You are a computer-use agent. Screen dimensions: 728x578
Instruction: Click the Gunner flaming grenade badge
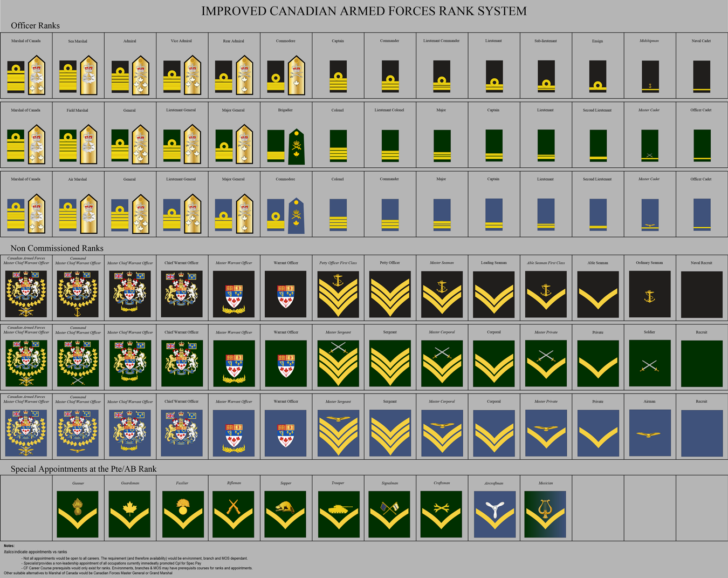(x=78, y=514)
